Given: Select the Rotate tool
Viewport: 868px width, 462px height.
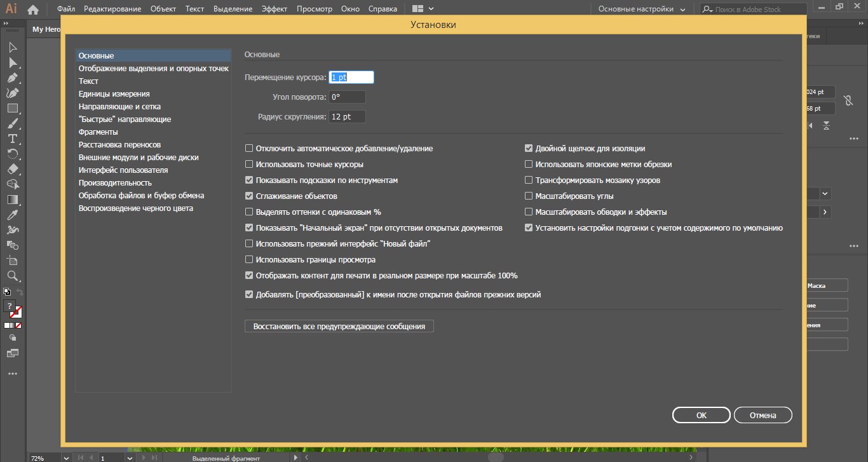Looking at the screenshot, I should pos(12,154).
